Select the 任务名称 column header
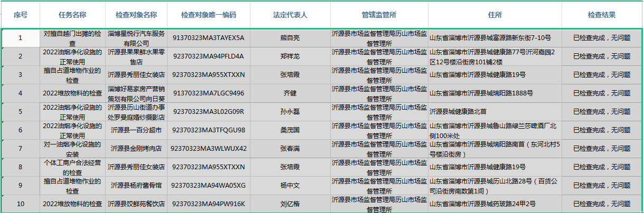Screen dimensions: 644x213 click(x=72, y=15)
